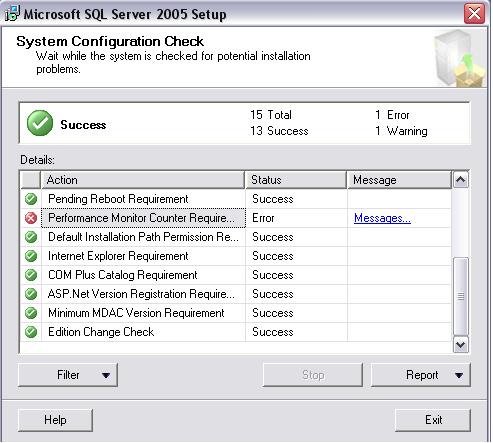
Task: Click the scroll down arrow of the details list
Action: tap(461, 345)
